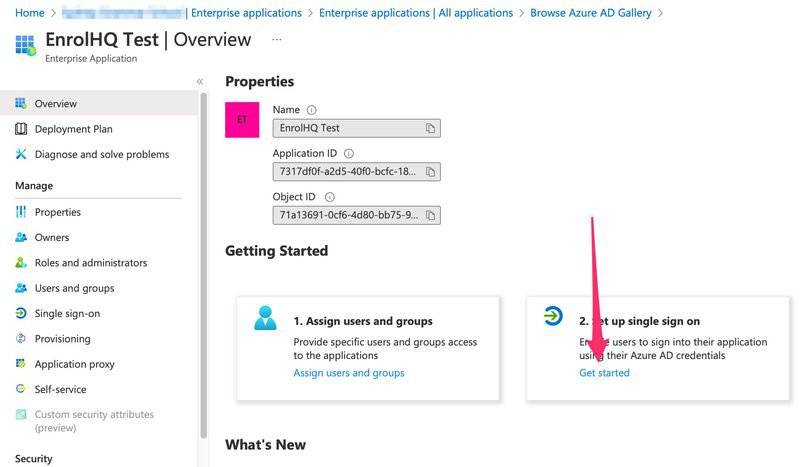Click the Diagnose and solve problems wrench icon
The width and height of the screenshot is (800, 467).
[x=21, y=154]
